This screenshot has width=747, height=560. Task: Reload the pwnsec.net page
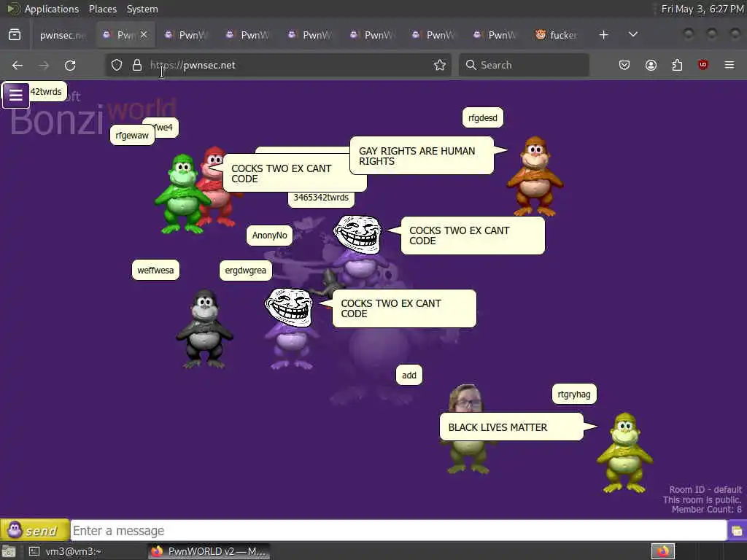70,65
